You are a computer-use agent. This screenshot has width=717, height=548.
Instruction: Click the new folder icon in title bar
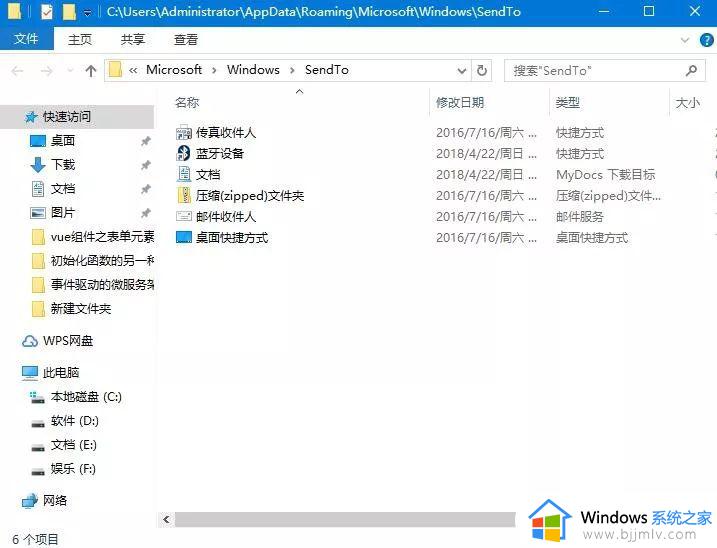click(x=69, y=12)
